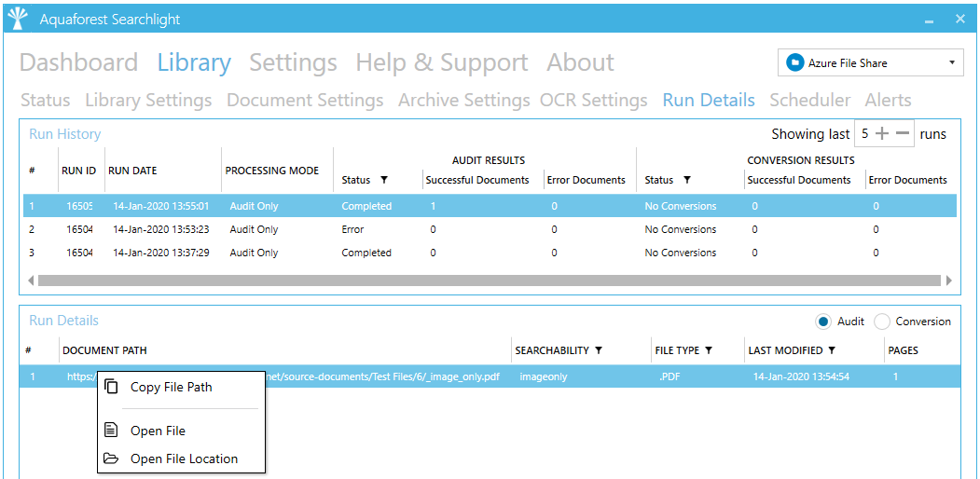Select run 2 with Error status
This screenshot has width=980, height=479.
tap(352, 229)
